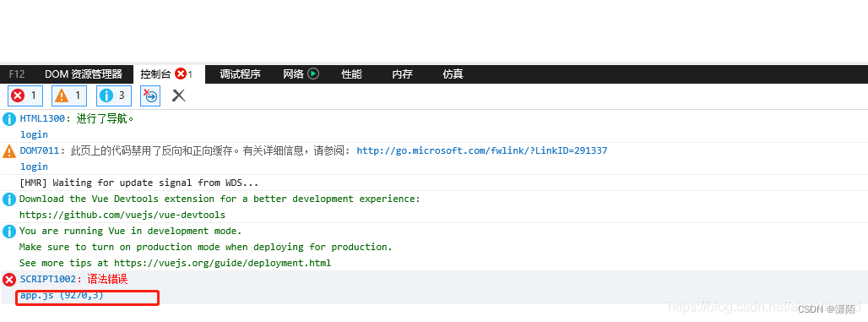Click the F12 label in tab bar
Image resolution: width=868 pixels, height=322 pixels.
tap(17, 74)
